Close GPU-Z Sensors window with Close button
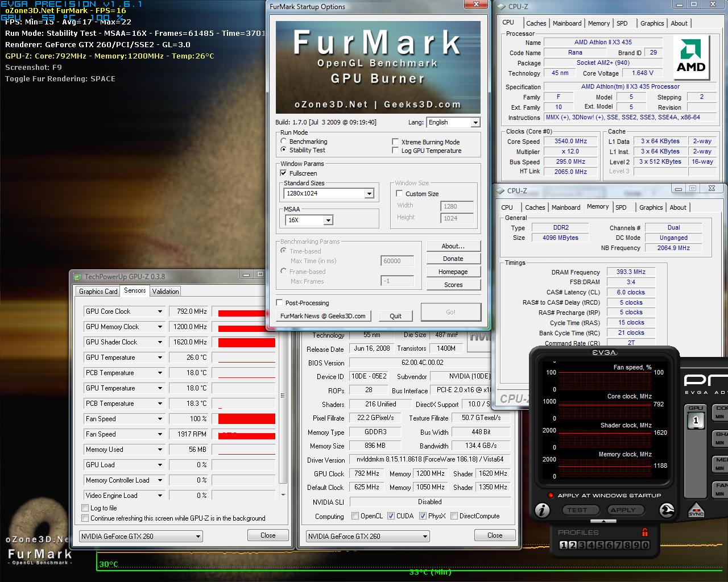The image size is (728, 582). tap(268, 535)
